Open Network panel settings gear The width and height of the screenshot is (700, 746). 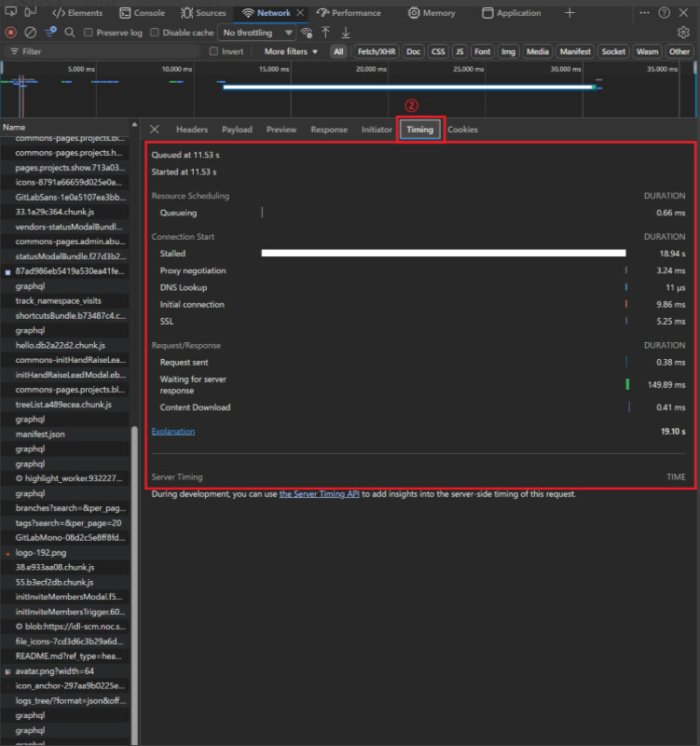click(x=683, y=33)
